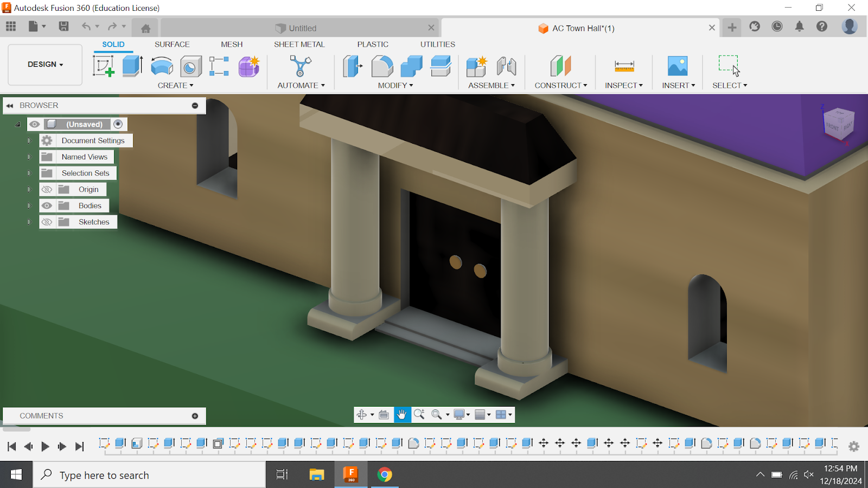
Task: Switch to the MESH tab
Action: [232, 44]
